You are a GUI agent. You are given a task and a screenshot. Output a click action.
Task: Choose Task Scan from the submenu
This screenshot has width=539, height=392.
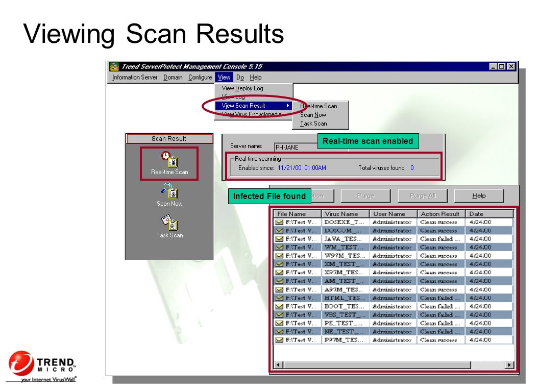[313, 124]
